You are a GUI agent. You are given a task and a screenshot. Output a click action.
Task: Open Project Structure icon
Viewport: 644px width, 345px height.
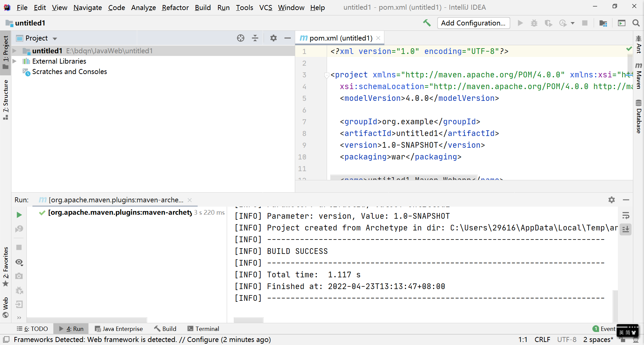(603, 23)
